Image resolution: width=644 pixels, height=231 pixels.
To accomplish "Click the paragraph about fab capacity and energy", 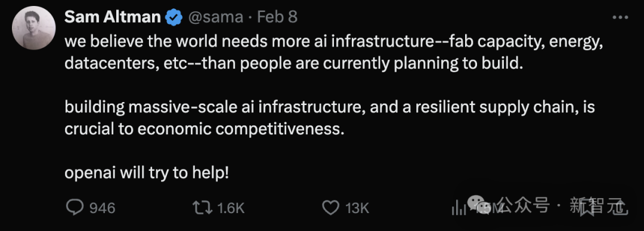I will tap(333, 53).
